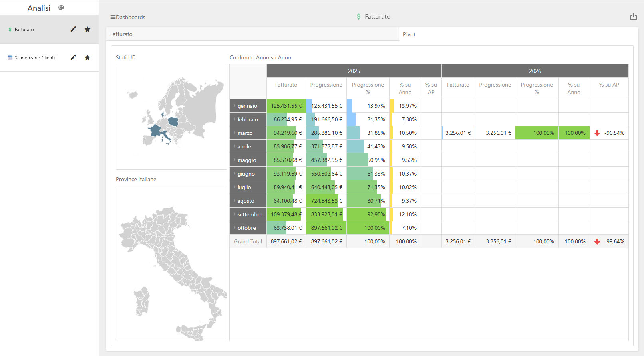Expand the marzo row
Viewport: 644px width, 356px height.
tap(234, 133)
